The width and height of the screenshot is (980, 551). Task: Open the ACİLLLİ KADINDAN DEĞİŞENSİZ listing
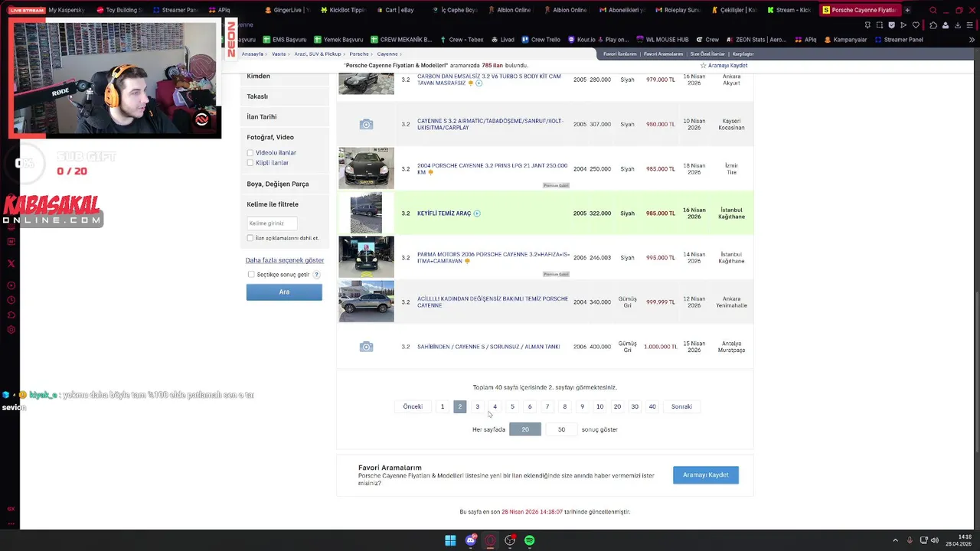tap(492, 302)
